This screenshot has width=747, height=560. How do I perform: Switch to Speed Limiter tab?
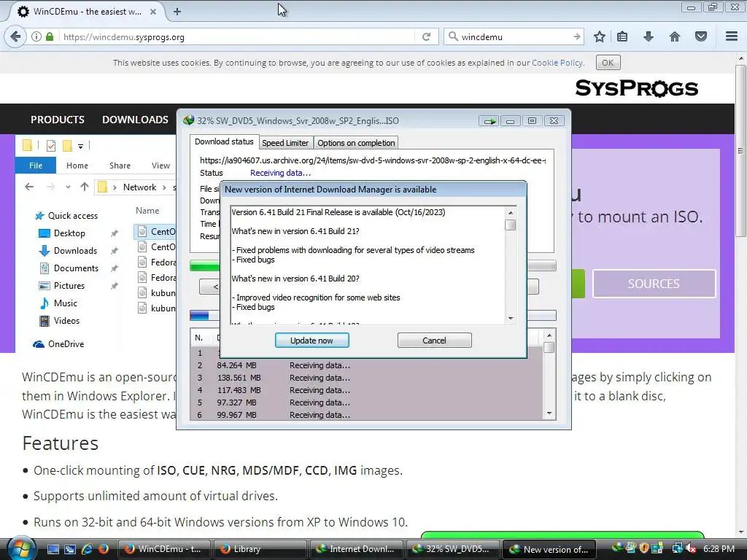click(x=285, y=143)
